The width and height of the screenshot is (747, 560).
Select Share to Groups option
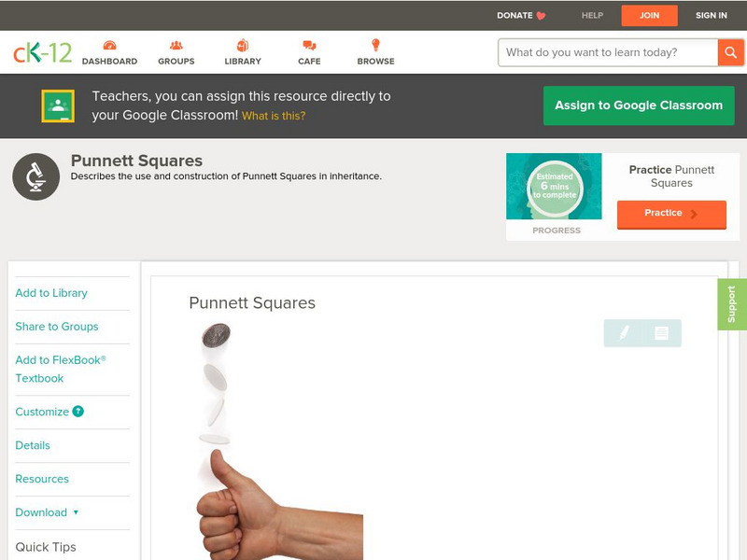point(57,326)
